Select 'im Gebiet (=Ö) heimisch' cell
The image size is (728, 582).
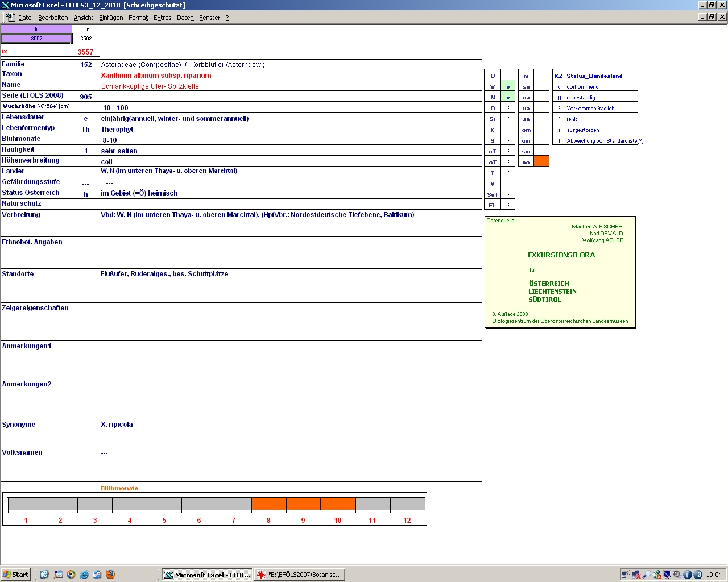pos(291,193)
